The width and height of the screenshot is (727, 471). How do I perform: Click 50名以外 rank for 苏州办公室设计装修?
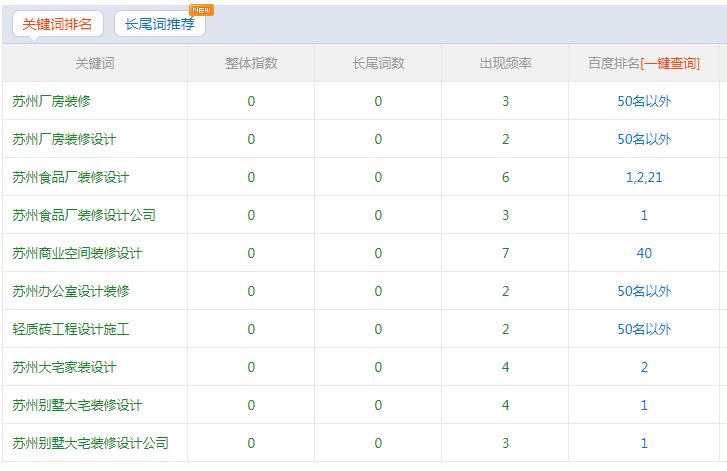(x=644, y=291)
